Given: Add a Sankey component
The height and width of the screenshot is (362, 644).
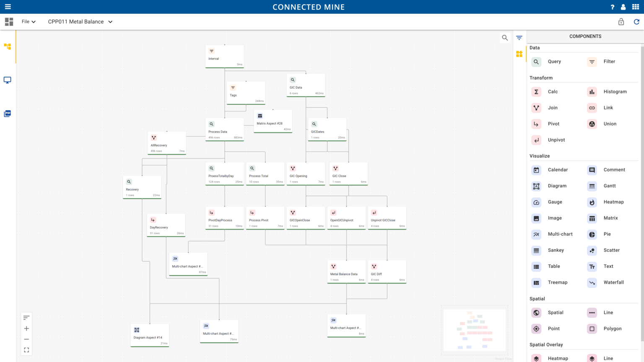Looking at the screenshot, I should (x=556, y=250).
